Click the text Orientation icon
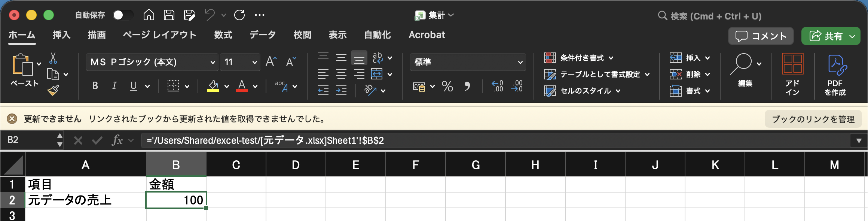This screenshot has width=868, height=221. 370,90
